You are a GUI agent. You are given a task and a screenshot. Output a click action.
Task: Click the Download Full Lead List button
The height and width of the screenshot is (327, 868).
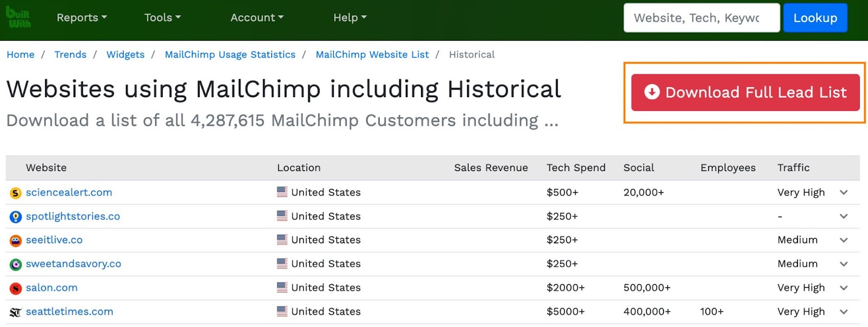[745, 92]
